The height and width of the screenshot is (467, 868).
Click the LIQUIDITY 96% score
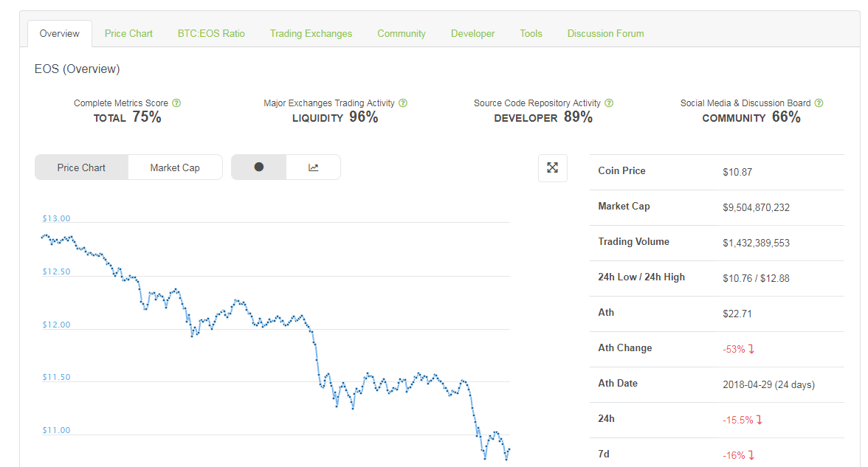pos(335,117)
